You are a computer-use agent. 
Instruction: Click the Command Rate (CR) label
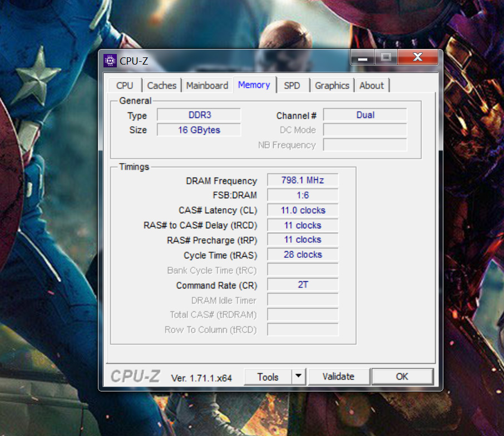216,286
